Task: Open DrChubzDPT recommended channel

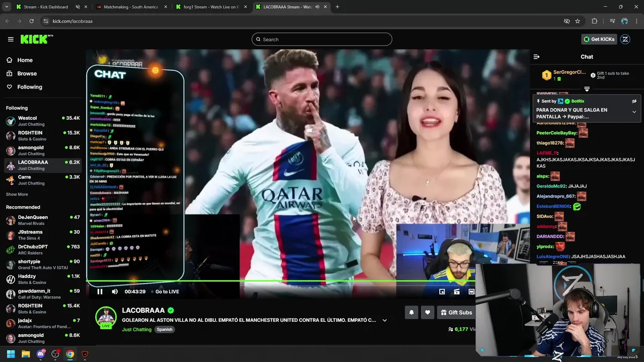Action: click(43, 249)
